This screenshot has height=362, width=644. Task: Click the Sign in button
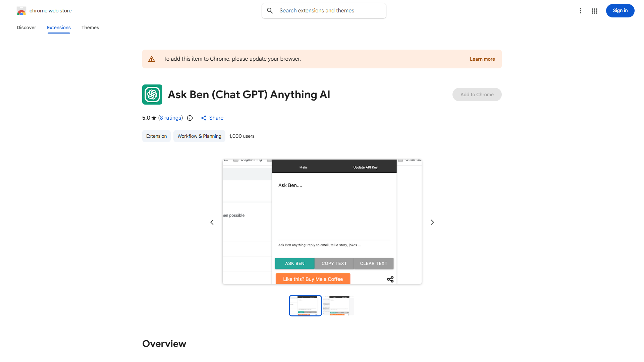click(x=620, y=11)
